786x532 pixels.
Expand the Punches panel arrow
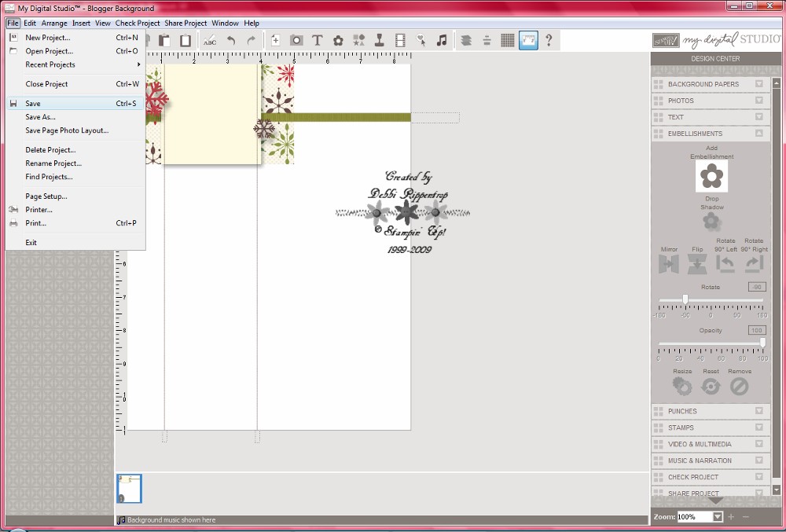[x=759, y=411]
